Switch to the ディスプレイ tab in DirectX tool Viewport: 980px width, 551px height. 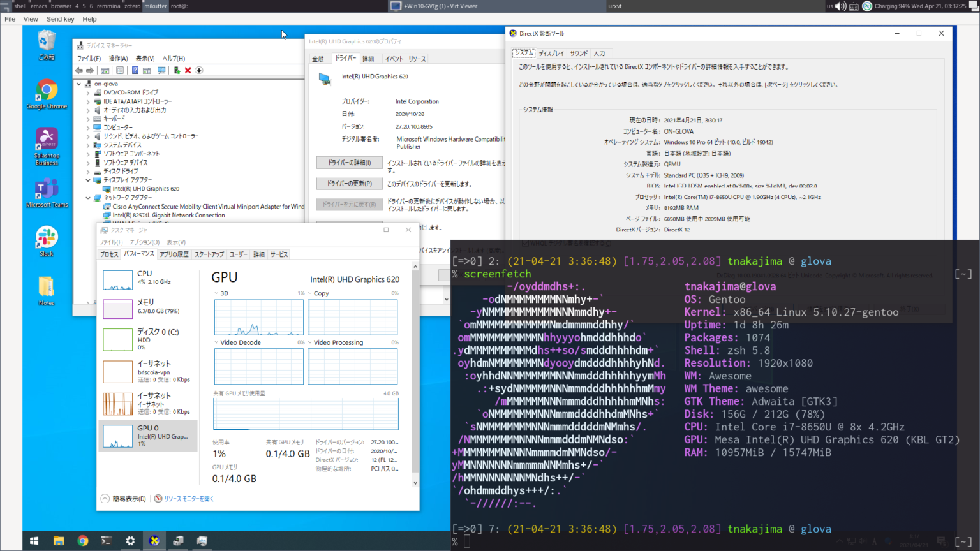[551, 54]
